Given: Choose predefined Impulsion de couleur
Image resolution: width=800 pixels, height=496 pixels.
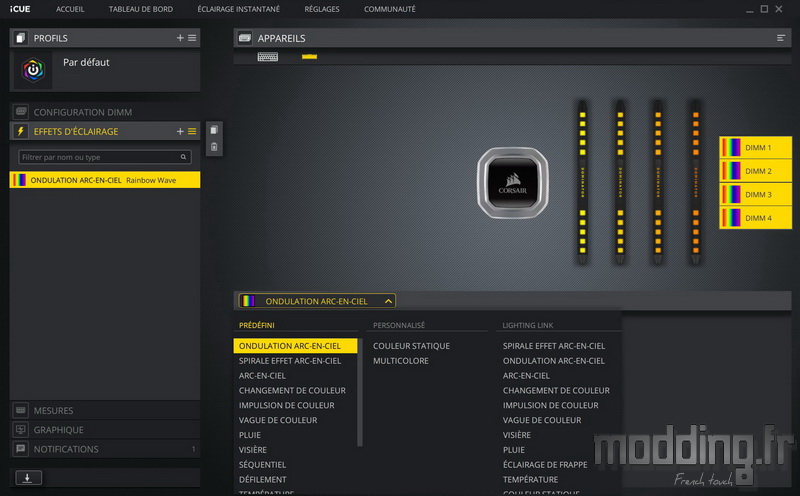Looking at the screenshot, I should click(x=287, y=405).
